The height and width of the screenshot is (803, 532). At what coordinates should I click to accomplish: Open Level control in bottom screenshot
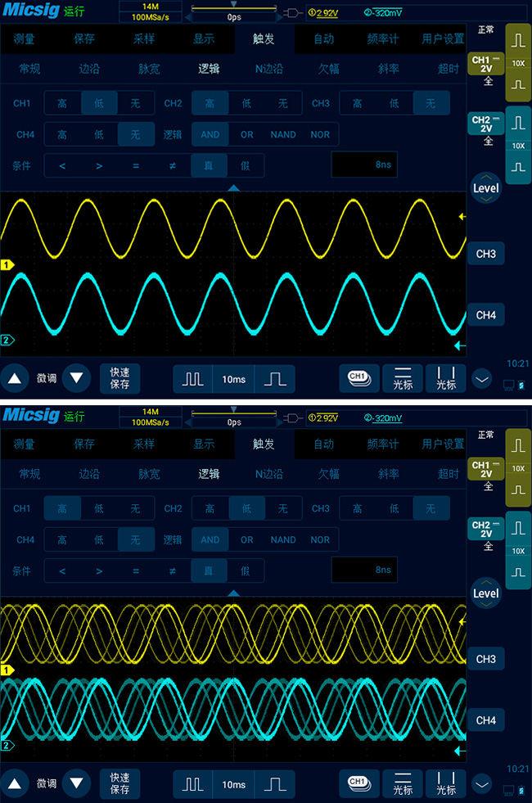tap(485, 593)
